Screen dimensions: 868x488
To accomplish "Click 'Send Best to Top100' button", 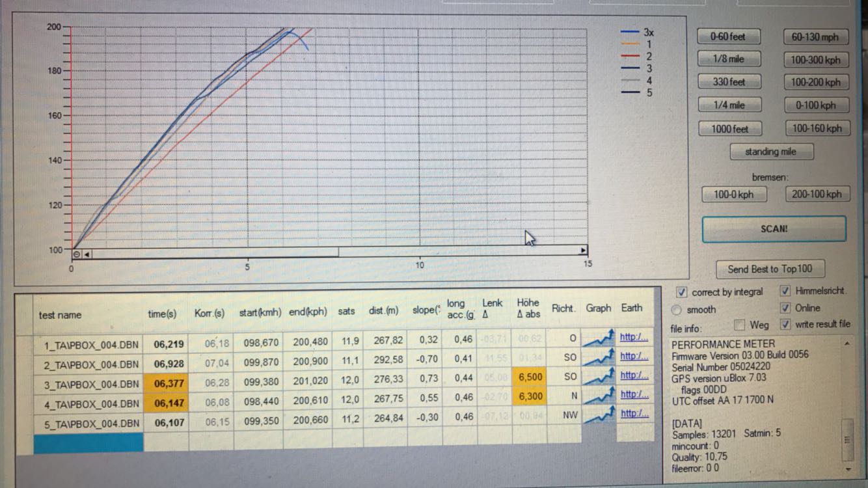I will (770, 269).
